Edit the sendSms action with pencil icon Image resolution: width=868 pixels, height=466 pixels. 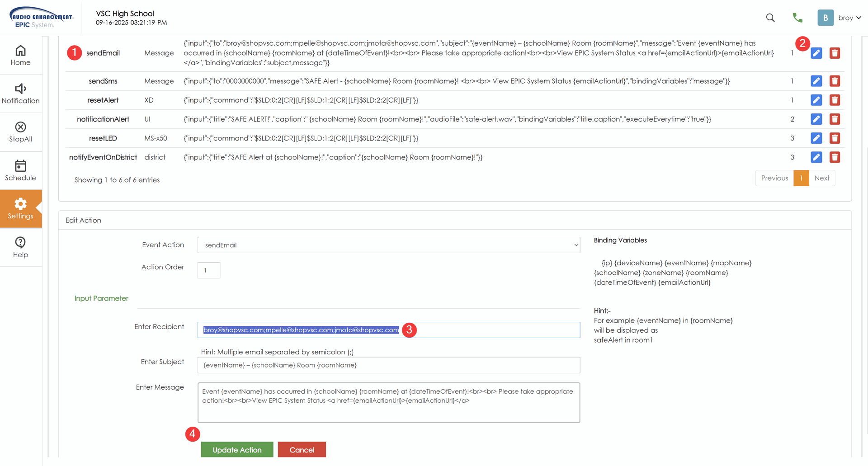pos(816,81)
